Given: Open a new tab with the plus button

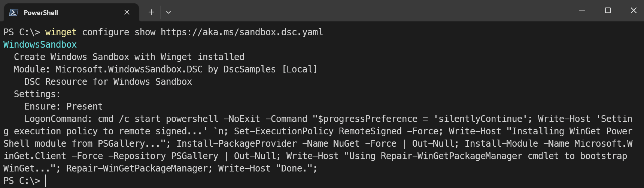Looking at the screenshot, I should (151, 12).
